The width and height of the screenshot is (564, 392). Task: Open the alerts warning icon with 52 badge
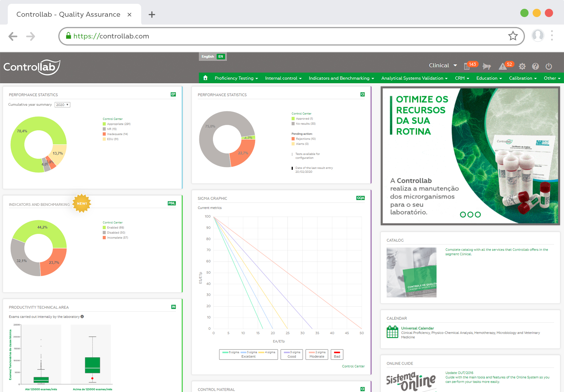503,67
